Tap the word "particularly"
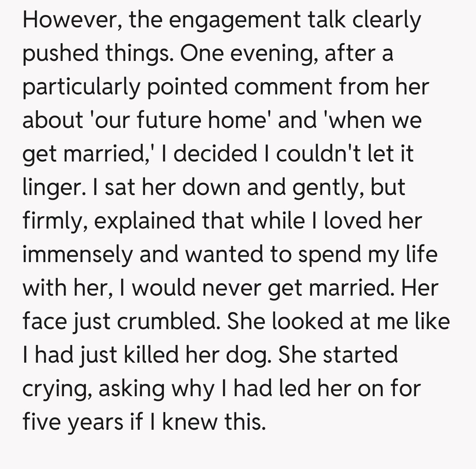Image resolution: width=476 pixels, height=469 pixels. coord(79,86)
